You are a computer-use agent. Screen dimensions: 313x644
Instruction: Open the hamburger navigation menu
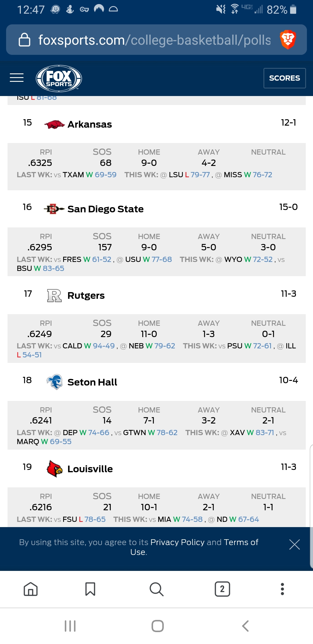[x=17, y=78]
